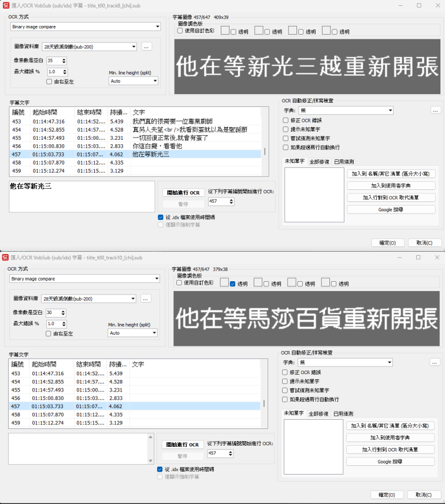Uncheck 從 .idx 檔案使用時間碼 in track10 window
Image resolution: width=445 pixels, height=504 pixels.
click(x=160, y=469)
